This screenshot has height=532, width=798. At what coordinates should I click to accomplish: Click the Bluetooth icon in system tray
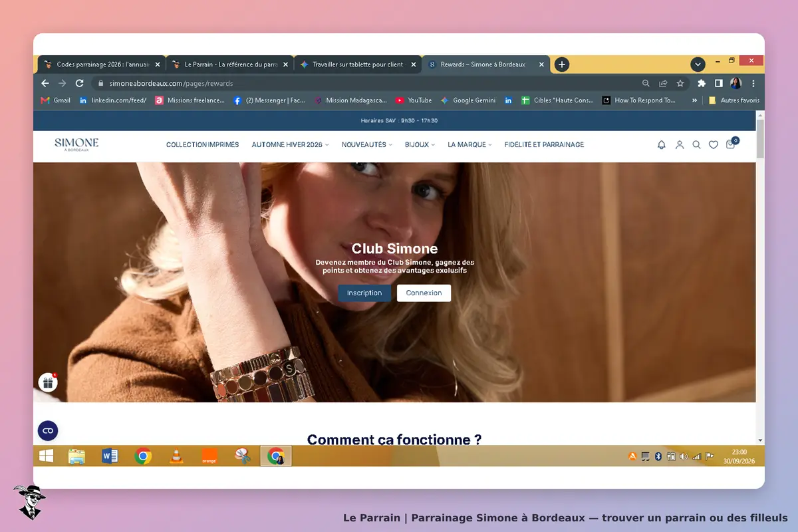point(658,456)
